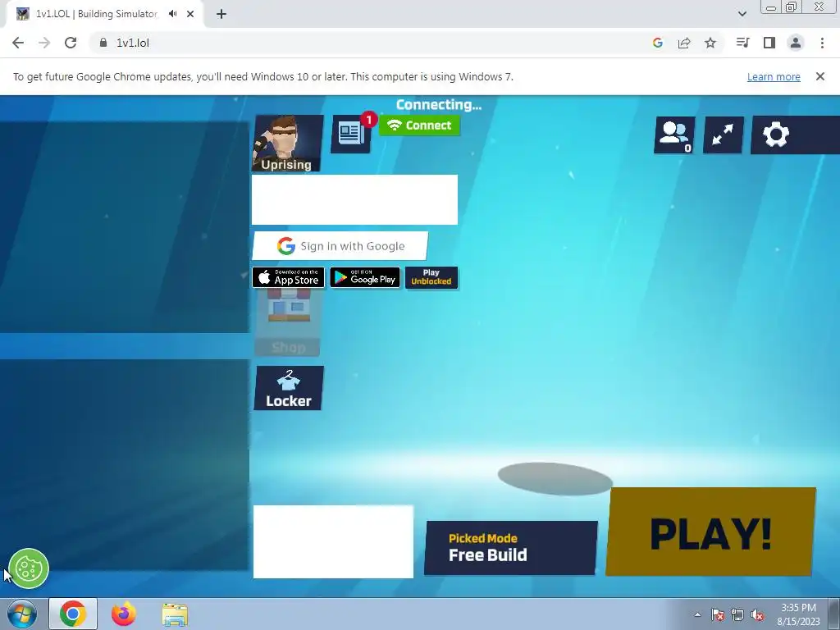
Task: Dismiss the Chrome update notification bar
Action: point(820,76)
